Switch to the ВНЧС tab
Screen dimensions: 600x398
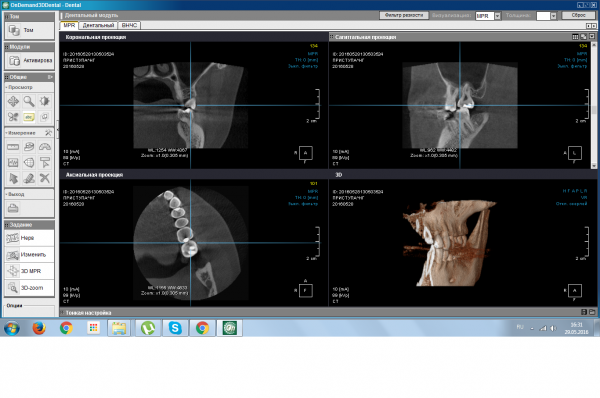129,25
